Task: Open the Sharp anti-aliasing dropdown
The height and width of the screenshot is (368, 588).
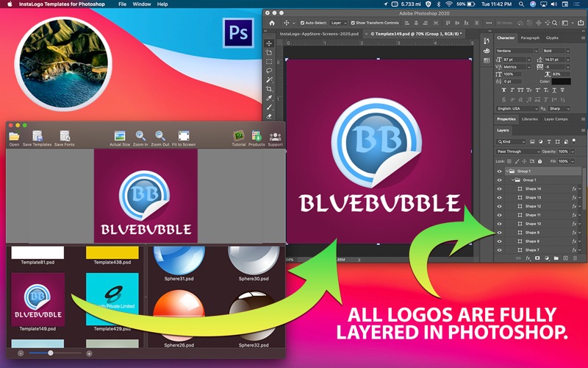Action: [559, 108]
